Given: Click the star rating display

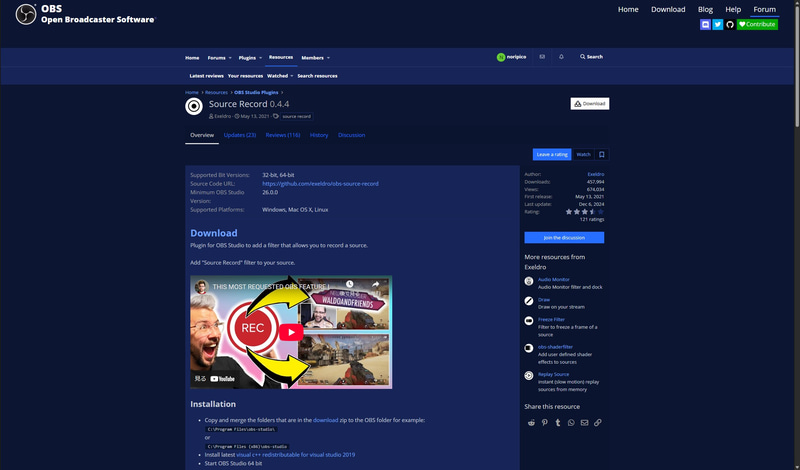Looking at the screenshot, I should point(585,212).
